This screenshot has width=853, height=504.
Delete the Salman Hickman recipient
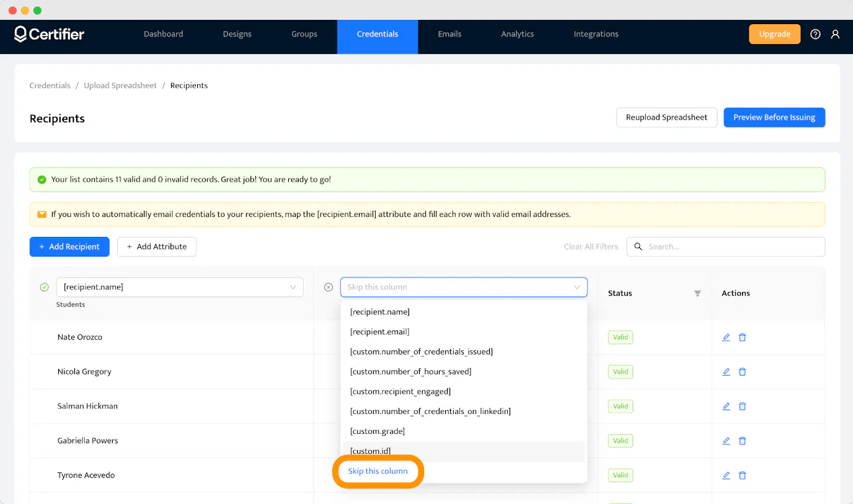pyautogui.click(x=742, y=406)
